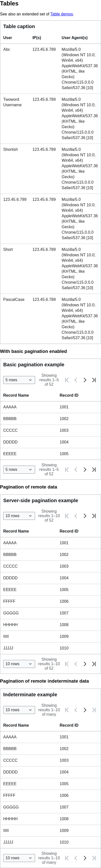Go to next page in Server-side pagination top controls
This screenshot has height=868, width=101.
85,516
